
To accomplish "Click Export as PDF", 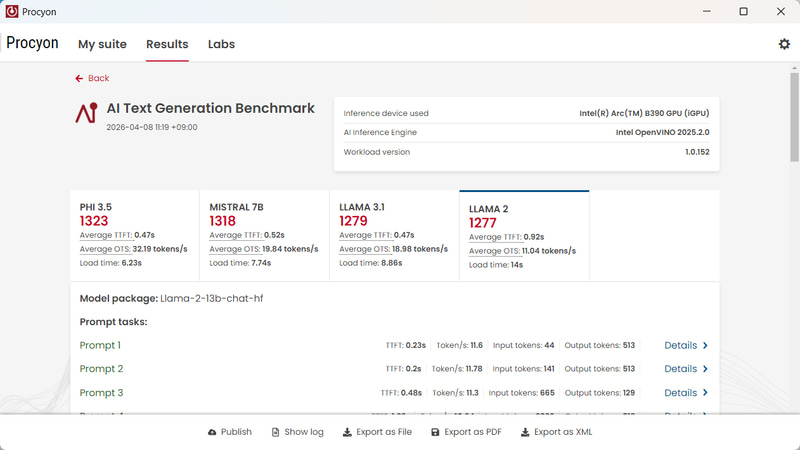I will coord(466,432).
